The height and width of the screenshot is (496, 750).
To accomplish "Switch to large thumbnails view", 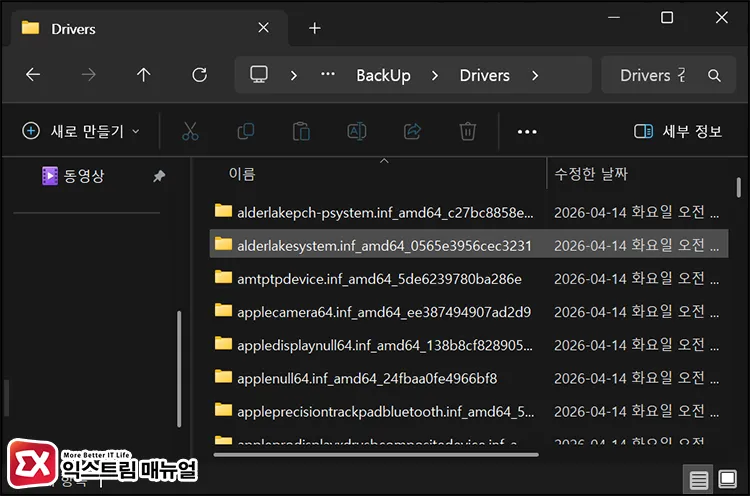I will pyautogui.click(x=728, y=479).
